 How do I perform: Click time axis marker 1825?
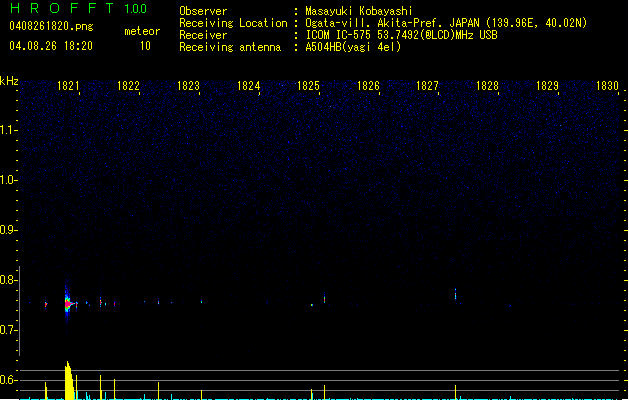[x=308, y=86]
